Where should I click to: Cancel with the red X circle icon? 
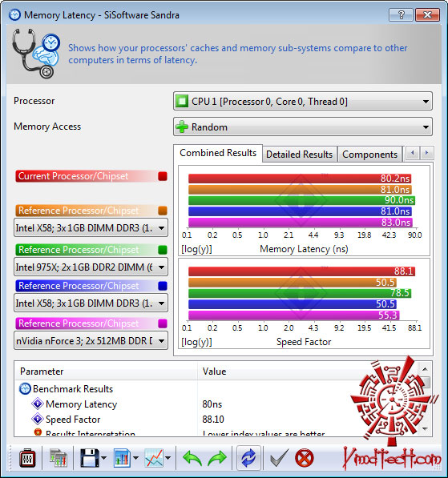[304, 457]
